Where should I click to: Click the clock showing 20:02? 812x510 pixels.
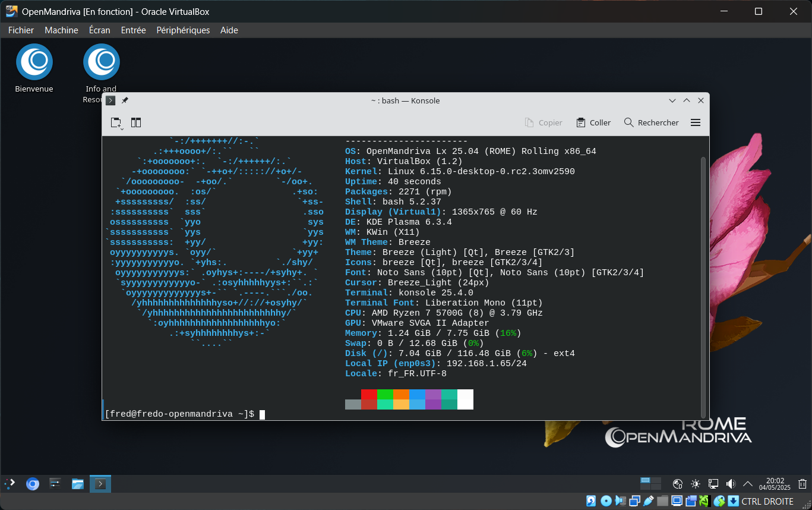coord(775,484)
